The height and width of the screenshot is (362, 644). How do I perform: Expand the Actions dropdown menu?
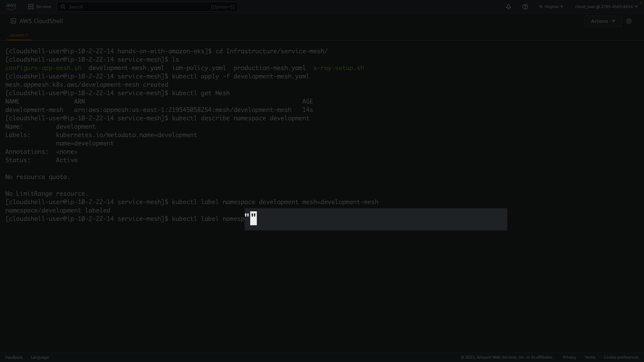tap(603, 21)
